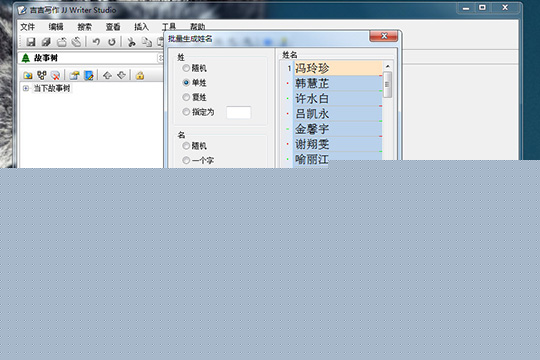
Task: Open the 工具 menu
Action: click(x=169, y=27)
